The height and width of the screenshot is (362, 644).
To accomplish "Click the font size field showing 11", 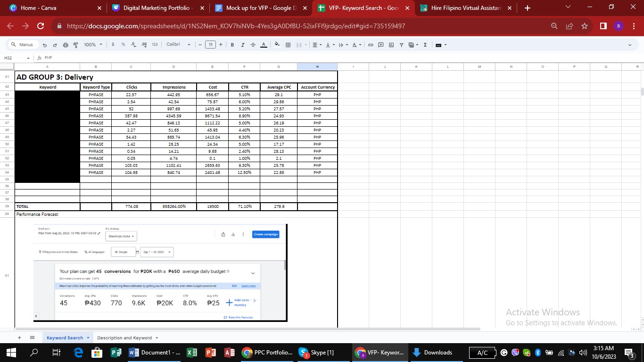I will click(x=210, y=45).
